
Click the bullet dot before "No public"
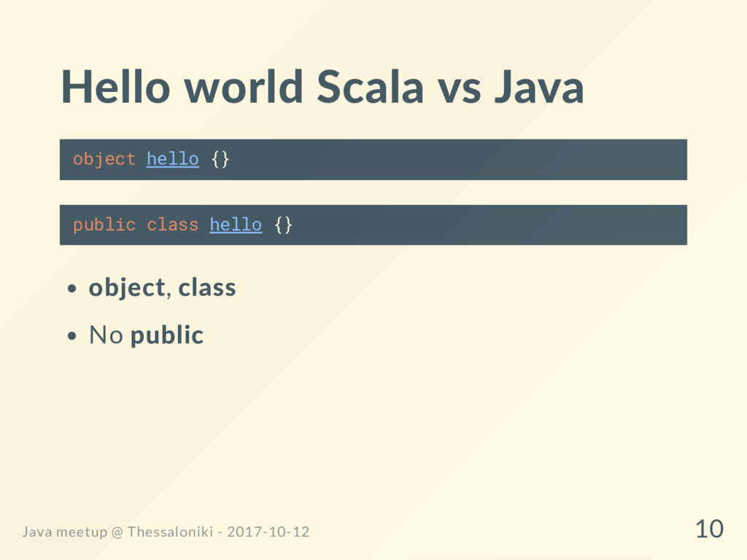(71, 337)
